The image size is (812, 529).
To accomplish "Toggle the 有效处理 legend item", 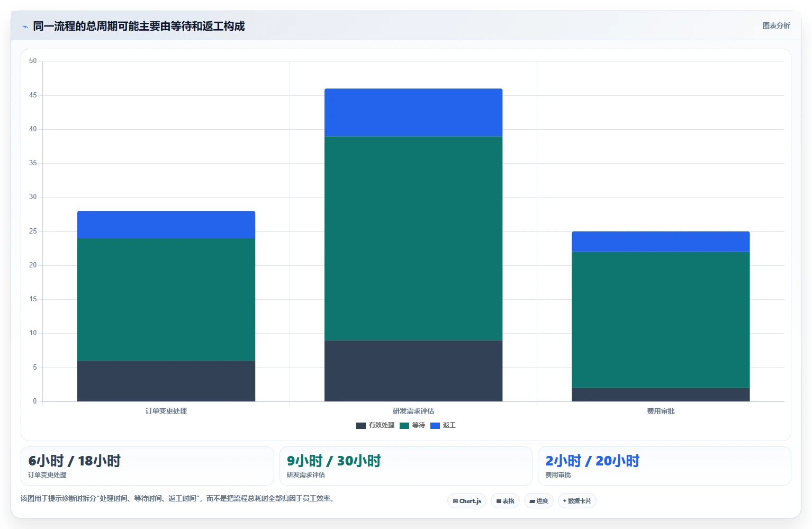I will coord(375,425).
